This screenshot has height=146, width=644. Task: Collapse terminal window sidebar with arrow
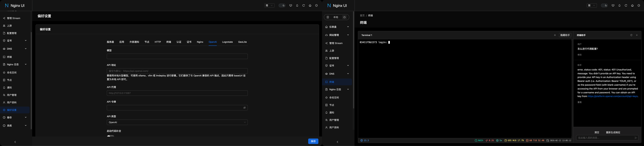click(338, 142)
